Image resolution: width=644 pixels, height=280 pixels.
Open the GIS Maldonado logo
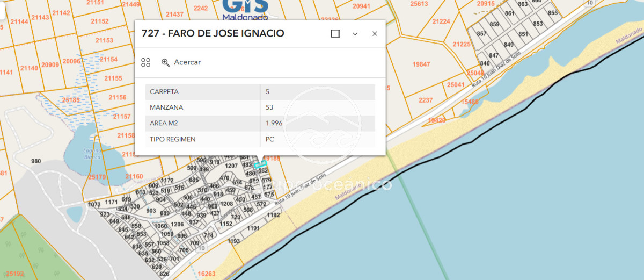(245, 10)
